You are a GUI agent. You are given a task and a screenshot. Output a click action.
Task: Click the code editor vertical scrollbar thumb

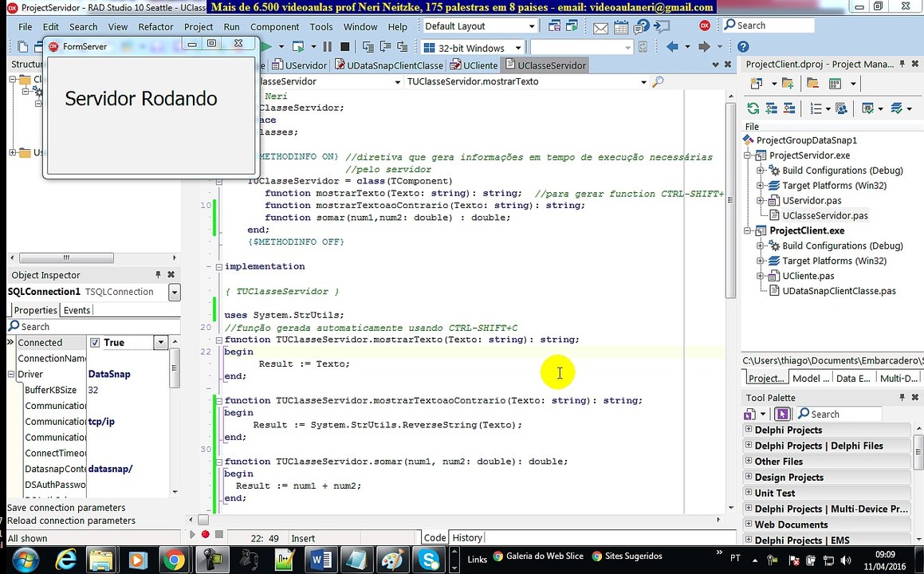click(731, 200)
